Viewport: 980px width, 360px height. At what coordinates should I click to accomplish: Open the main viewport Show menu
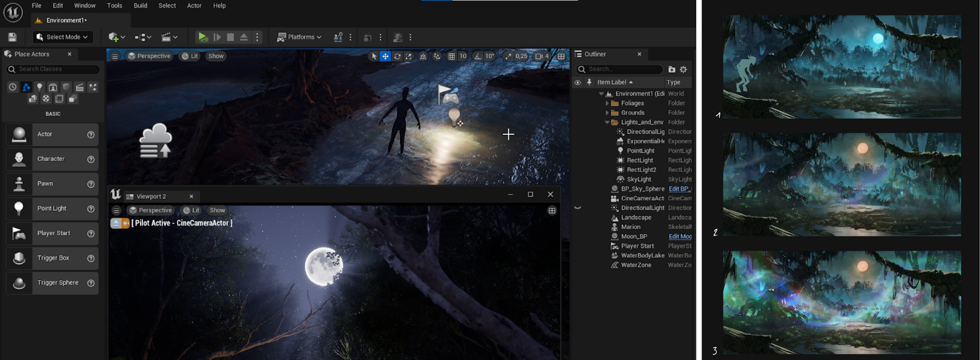(x=216, y=56)
